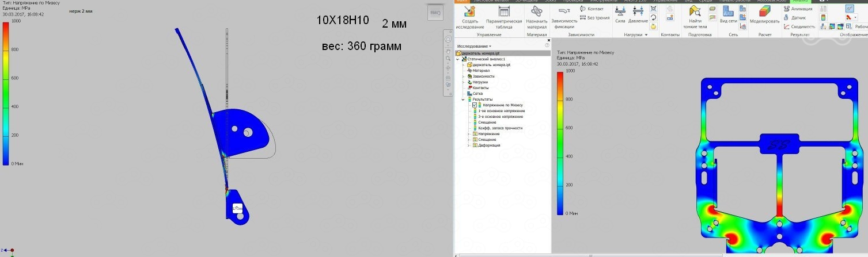Select the Сила load tool

click(x=620, y=12)
